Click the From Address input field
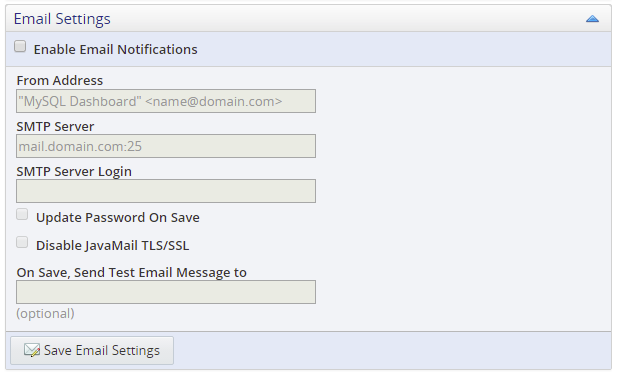 [x=166, y=101]
